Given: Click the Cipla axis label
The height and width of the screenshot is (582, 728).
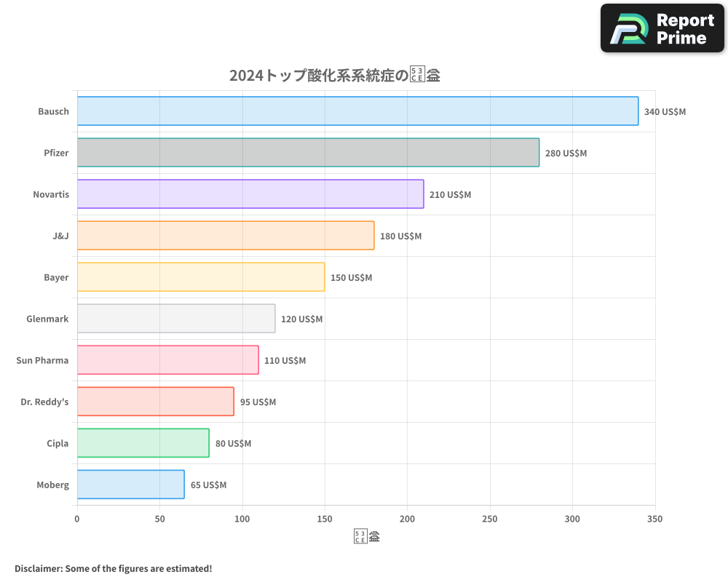Looking at the screenshot, I should coord(58,443).
